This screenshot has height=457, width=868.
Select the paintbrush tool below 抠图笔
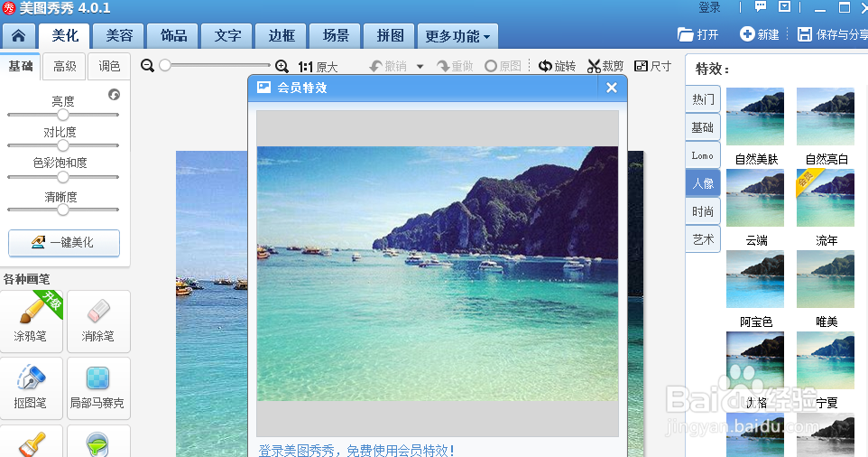[x=32, y=442]
